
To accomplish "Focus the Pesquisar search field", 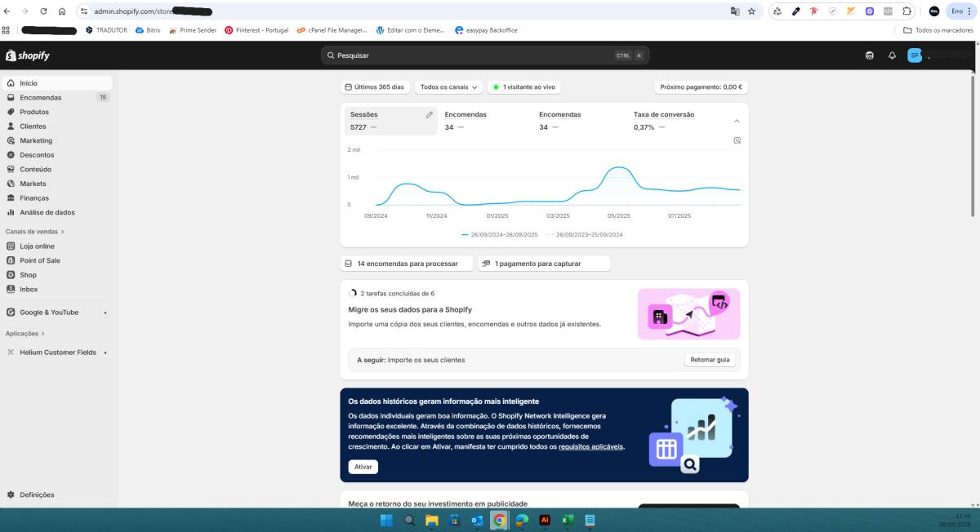I will pos(485,55).
